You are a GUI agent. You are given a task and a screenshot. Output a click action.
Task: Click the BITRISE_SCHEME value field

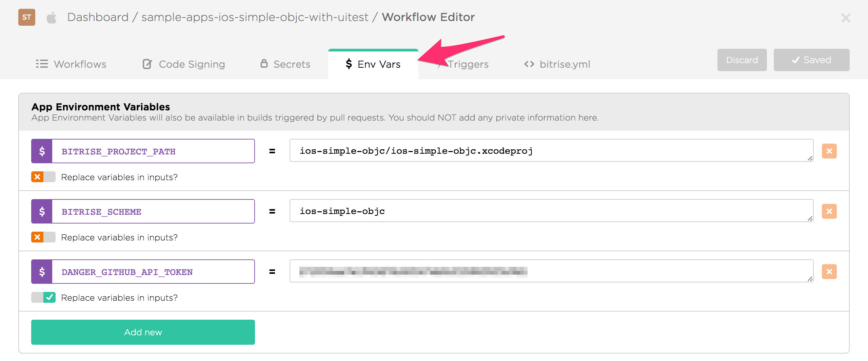tap(551, 211)
